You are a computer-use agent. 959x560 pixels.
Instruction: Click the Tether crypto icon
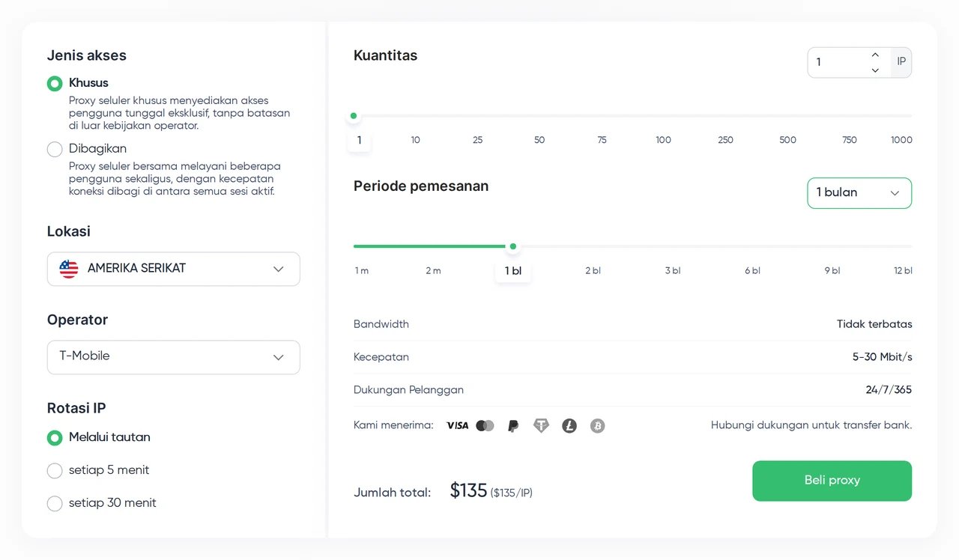coord(541,426)
